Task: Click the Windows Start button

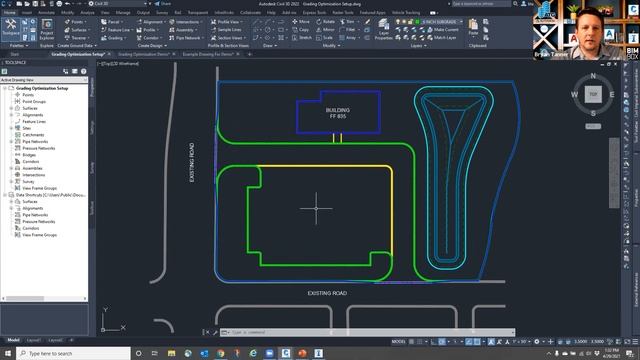Action: point(8,353)
